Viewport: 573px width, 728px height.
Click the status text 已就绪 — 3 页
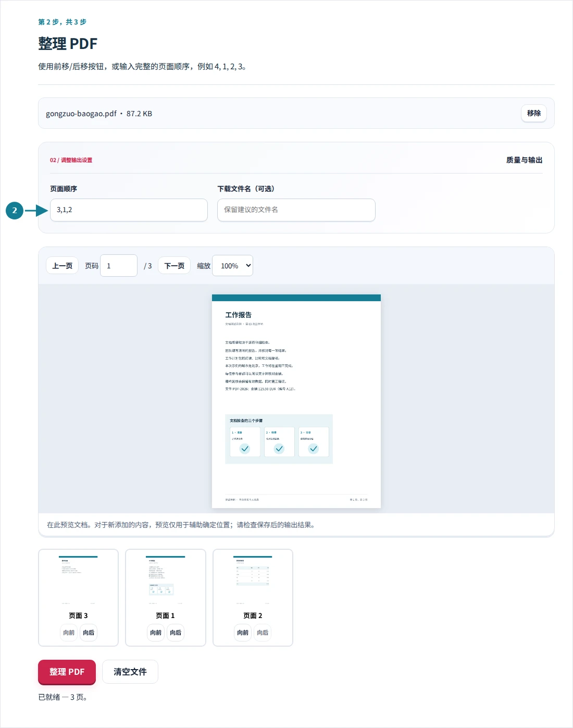[63, 697]
